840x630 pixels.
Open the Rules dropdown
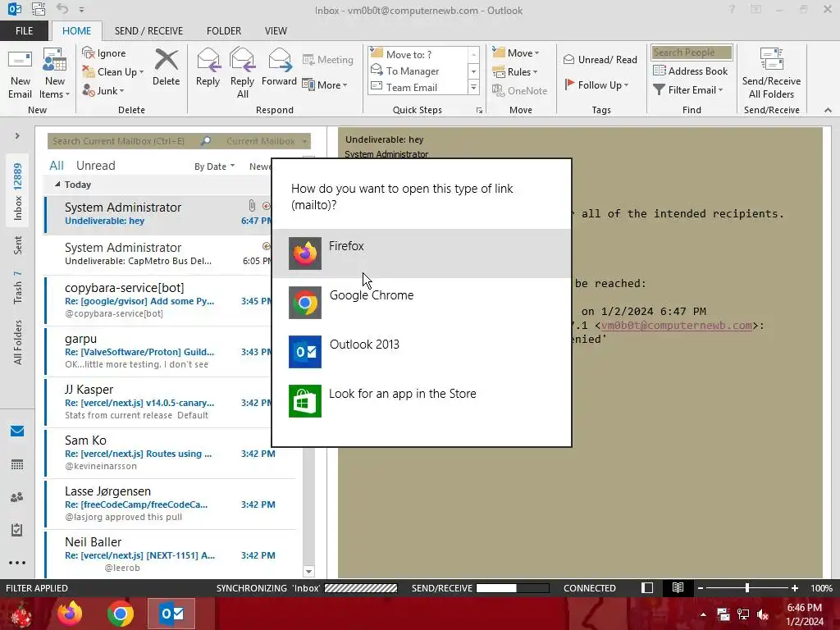click(515, 72)
